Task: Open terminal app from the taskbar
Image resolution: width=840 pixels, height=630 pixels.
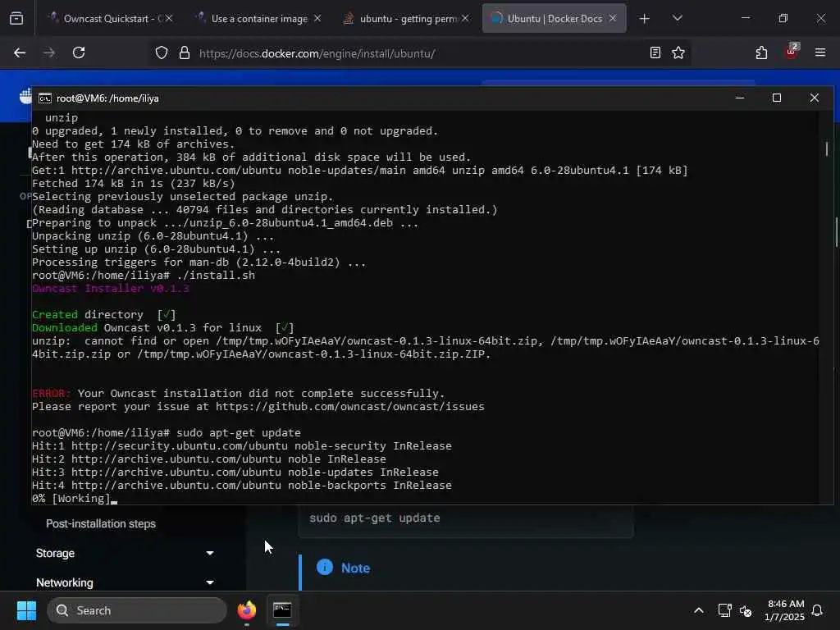Action: tap(282, 610)
